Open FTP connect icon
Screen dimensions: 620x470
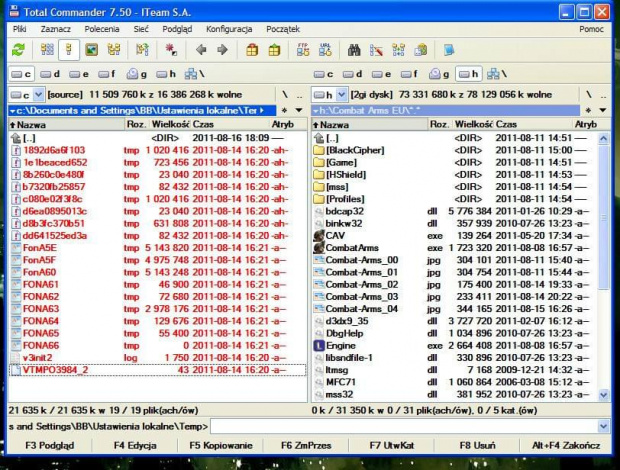303,50
